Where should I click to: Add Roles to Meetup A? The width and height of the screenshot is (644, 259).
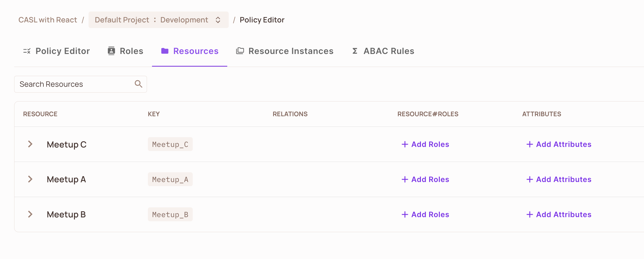430,179
